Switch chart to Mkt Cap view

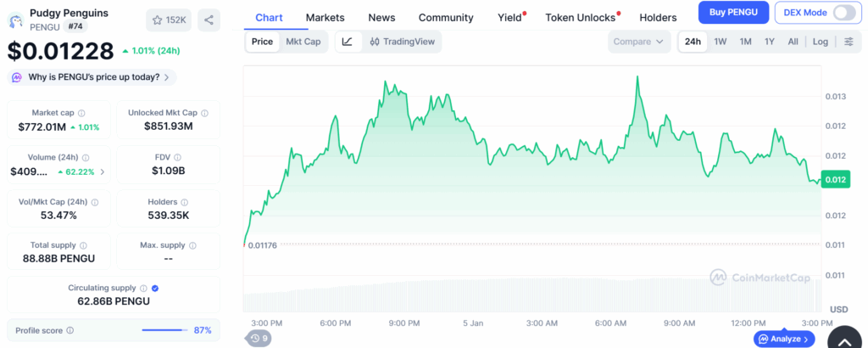tap(303, 42)
